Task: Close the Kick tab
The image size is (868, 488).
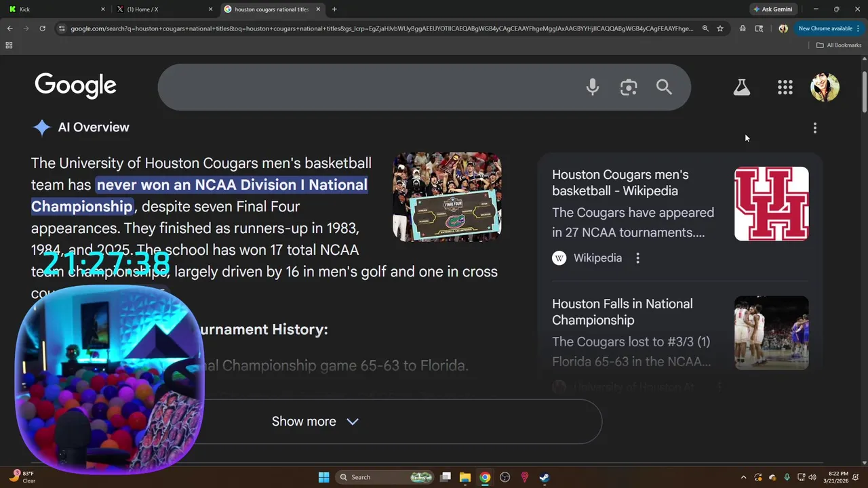Action: pyautogui.click(x=103, y=9)
